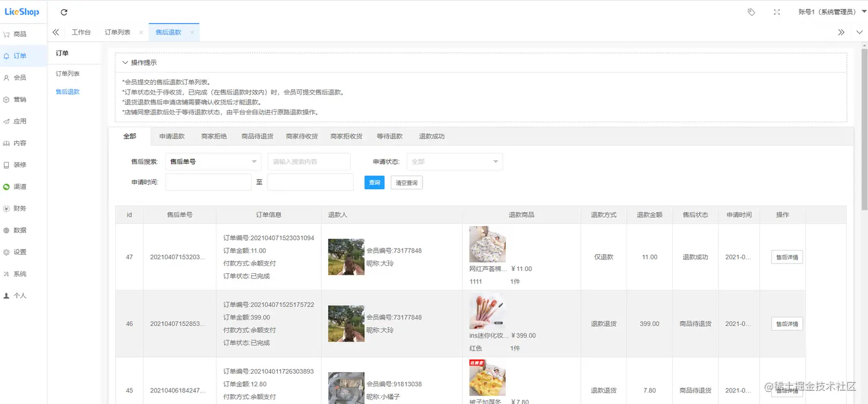This screenshot has width=868, height=404.
Task: Close the 售后退款 tab
Action: click(x=192, y=33)
